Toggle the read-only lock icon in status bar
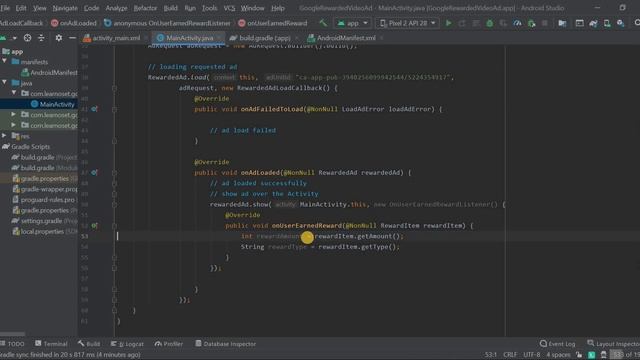640x360 pixels. (x=579, y=355)
